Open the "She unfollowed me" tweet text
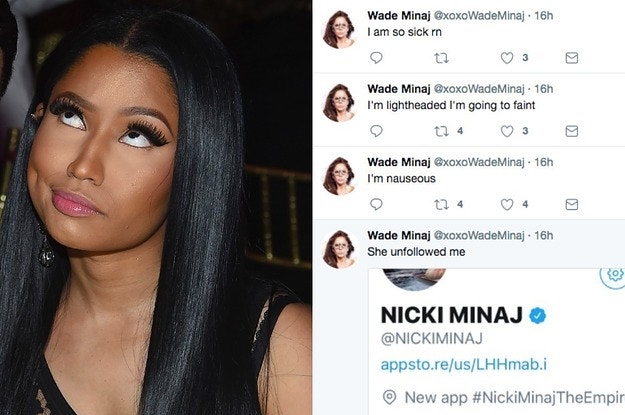Image resolution: width=625 pixels, height=415 pixels. (x=416, y=252)
